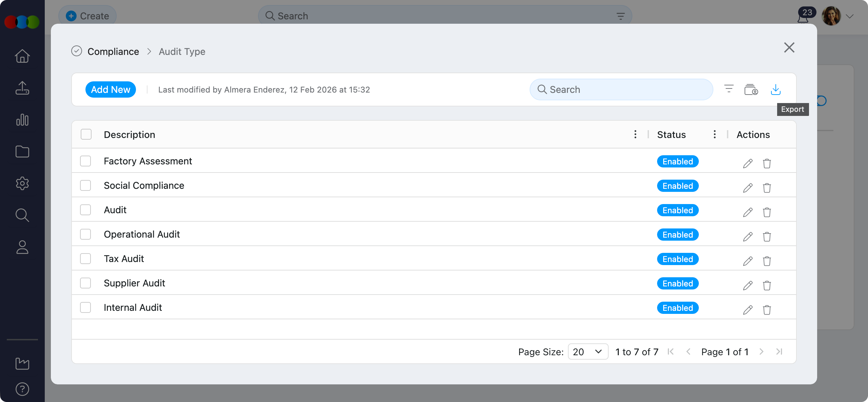Click the Add New button
Image resolution: width=868 pixels, height=402 pixels.
point(111,89)
